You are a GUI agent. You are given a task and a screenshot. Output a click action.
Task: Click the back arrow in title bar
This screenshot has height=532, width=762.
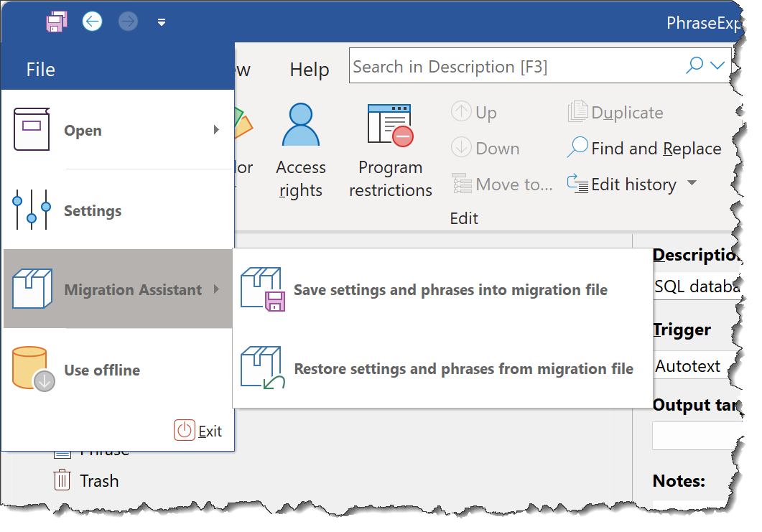92,22
